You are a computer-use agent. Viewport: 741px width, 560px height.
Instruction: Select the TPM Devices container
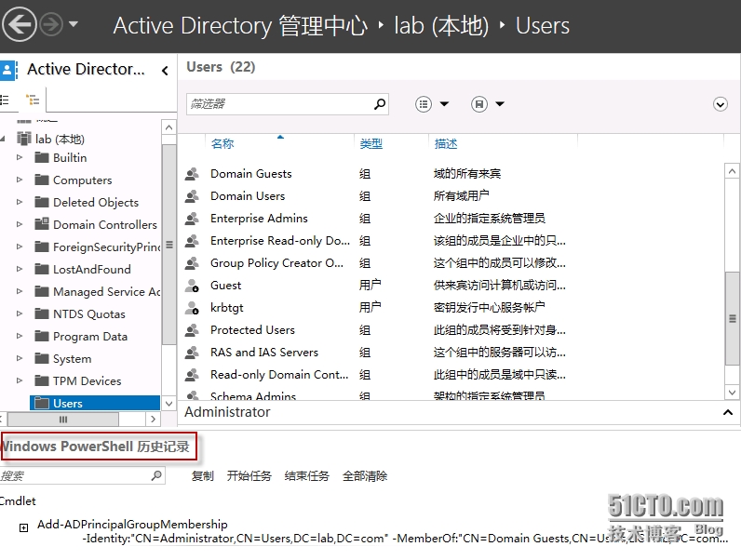87,381
